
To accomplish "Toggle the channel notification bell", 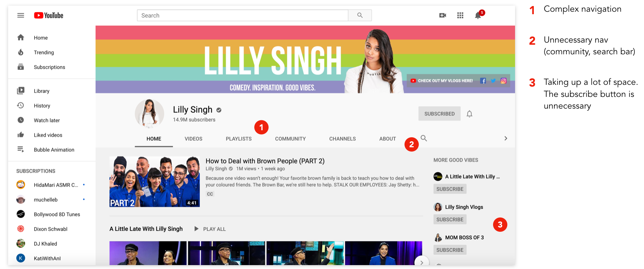I will pos(469,114).
